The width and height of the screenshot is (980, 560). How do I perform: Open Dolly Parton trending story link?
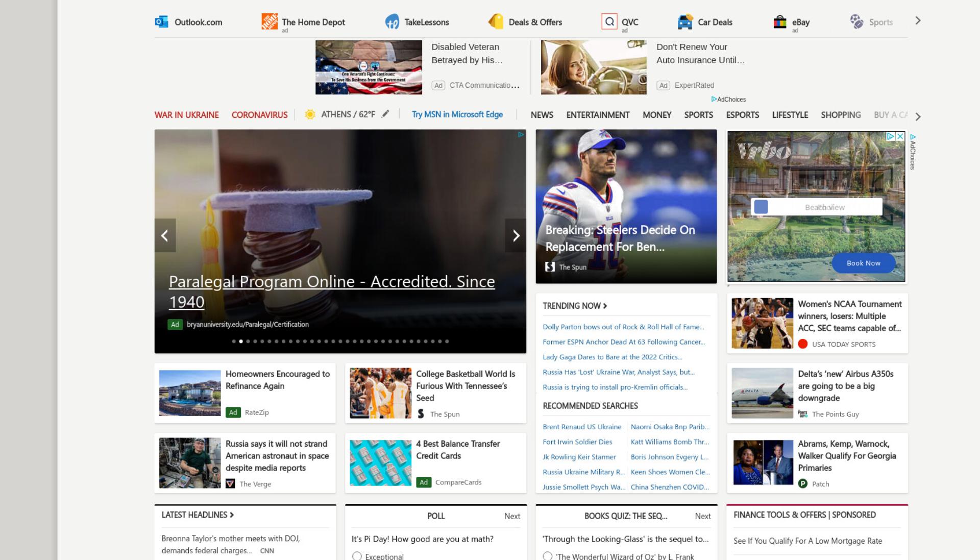pyautogui.click(x=623, y=327)
